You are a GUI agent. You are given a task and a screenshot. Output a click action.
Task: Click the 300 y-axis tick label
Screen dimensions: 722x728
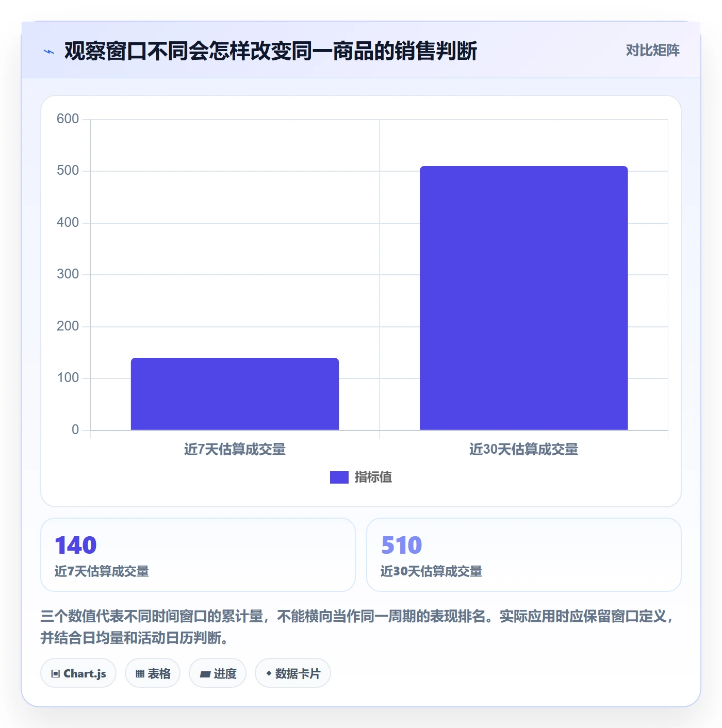pos(68,274)
